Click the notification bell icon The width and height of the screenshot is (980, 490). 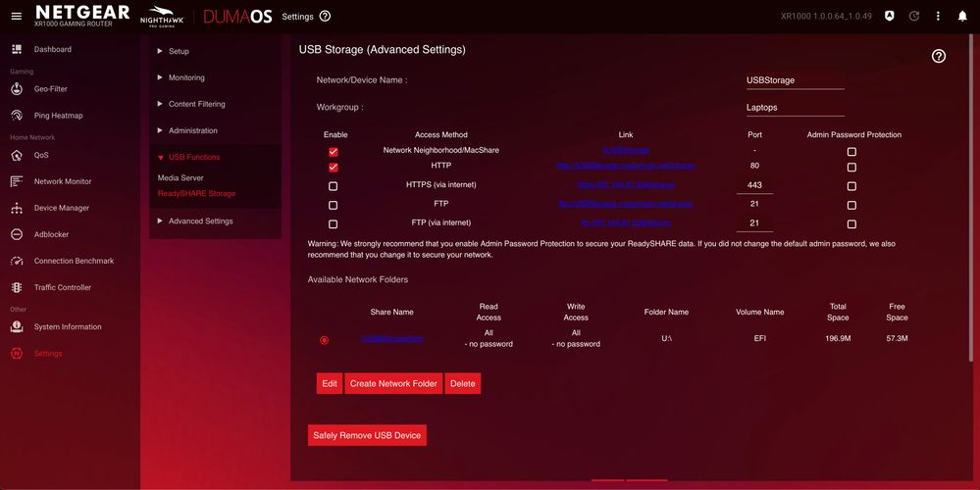click(x=961, y=17)
